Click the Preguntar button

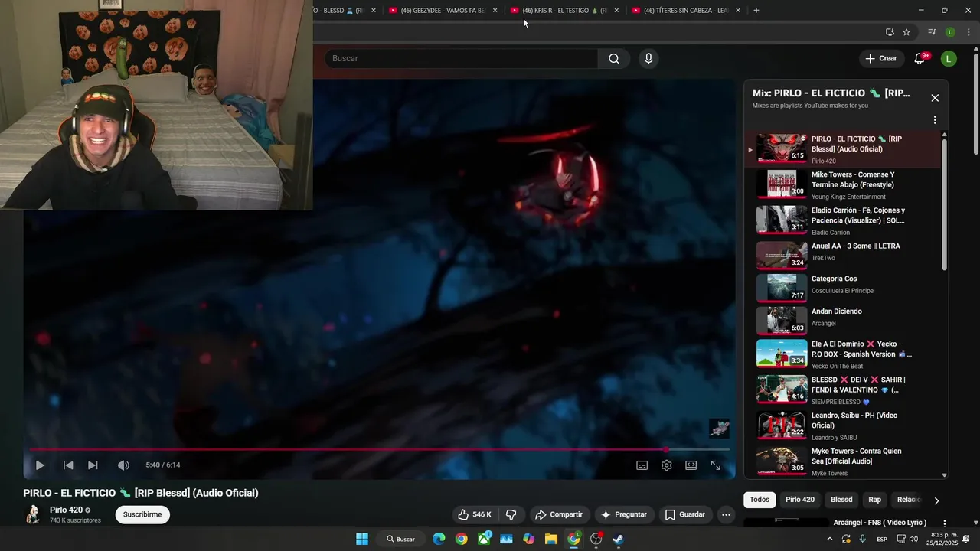pos(625,514)
